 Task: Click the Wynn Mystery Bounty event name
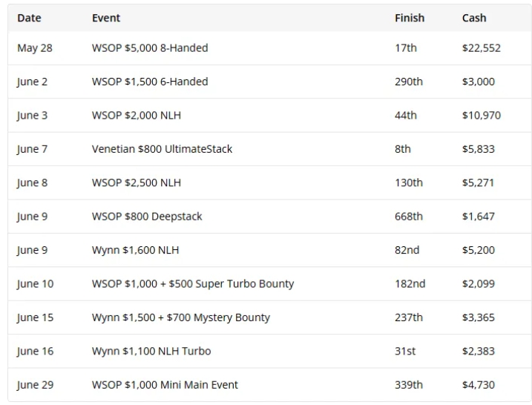click(181, 317)
